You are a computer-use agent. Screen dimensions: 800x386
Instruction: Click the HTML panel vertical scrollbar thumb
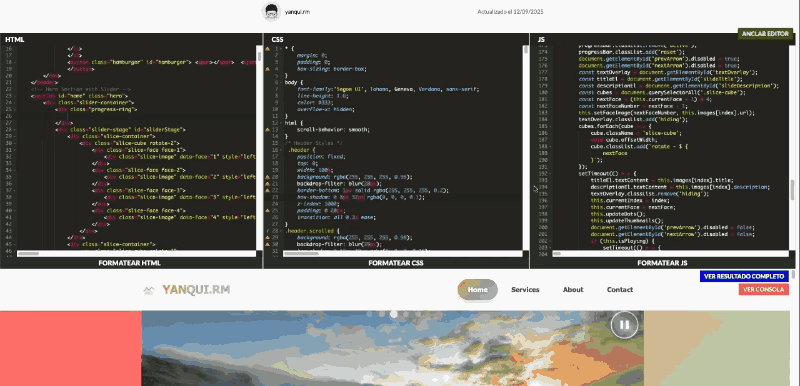259,57
